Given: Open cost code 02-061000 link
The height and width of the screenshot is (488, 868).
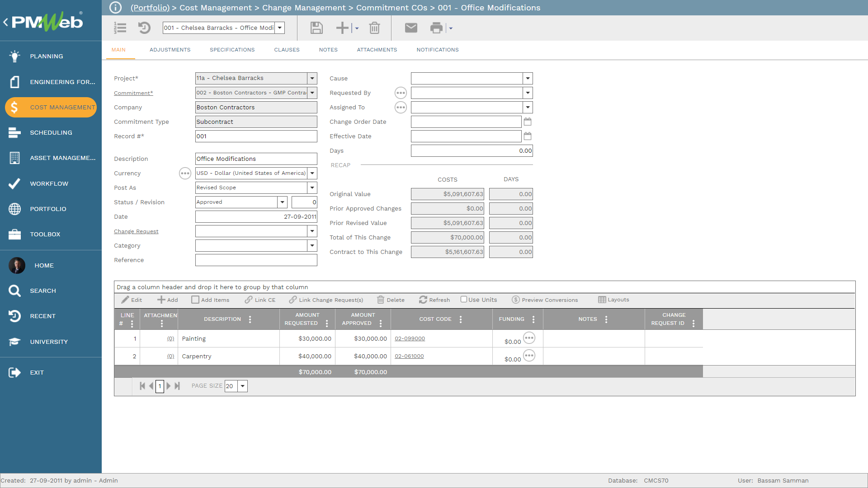Looking at the screenshot, I should (409, 356).
